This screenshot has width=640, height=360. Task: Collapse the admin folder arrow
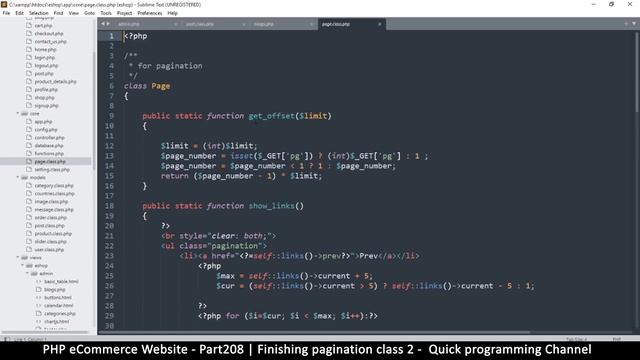click(x=28, y=273)
